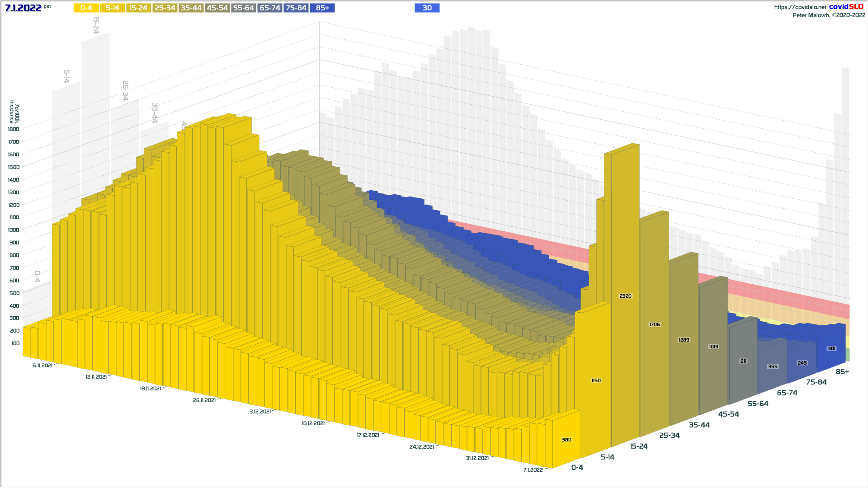Toggle the 85+ age group legend
The width and height of the screenshot is (868, 488).
tap(322, 8)
